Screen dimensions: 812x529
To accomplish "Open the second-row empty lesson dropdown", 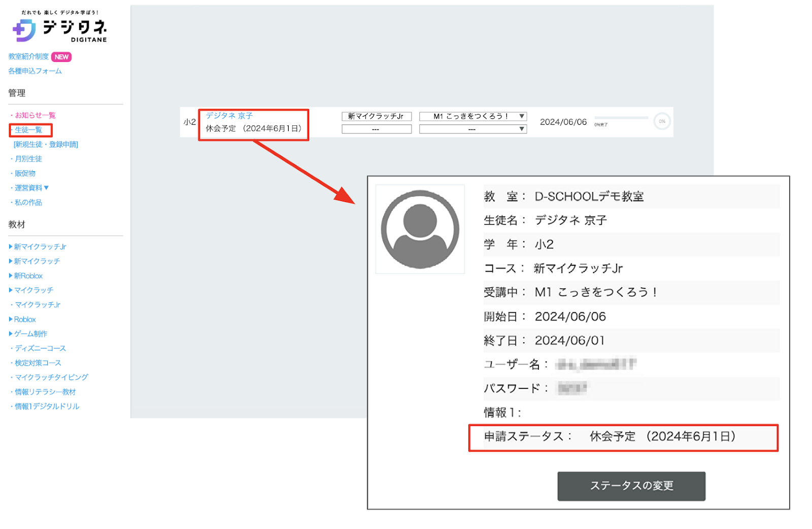I will [472, 129].
